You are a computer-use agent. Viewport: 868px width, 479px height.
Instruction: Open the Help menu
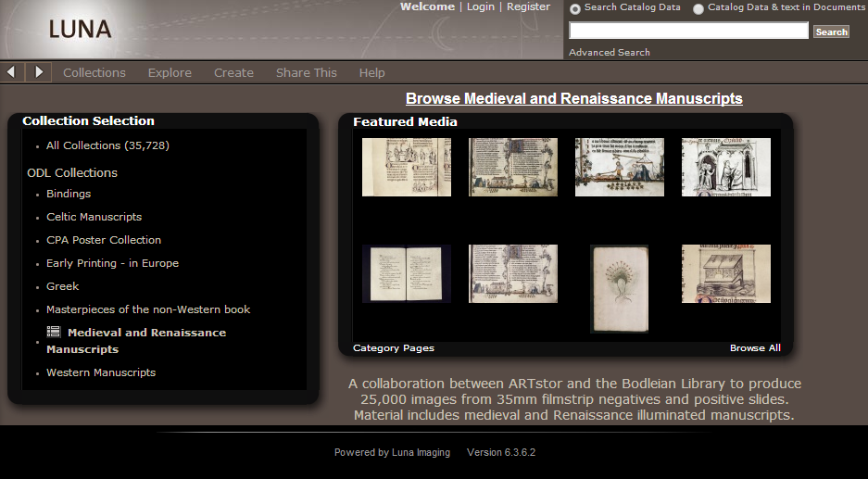(x=371, y=72)
